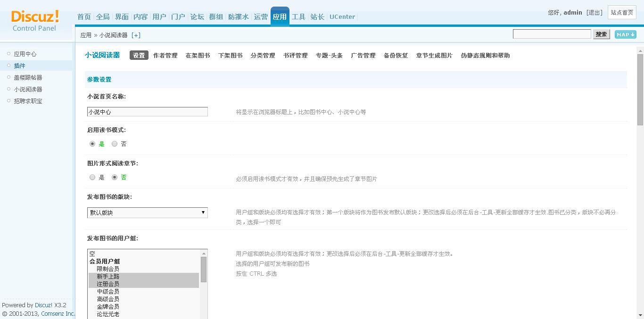Open the 论坛 top menu
Screen dimensions: 644x319
point(197,16)
